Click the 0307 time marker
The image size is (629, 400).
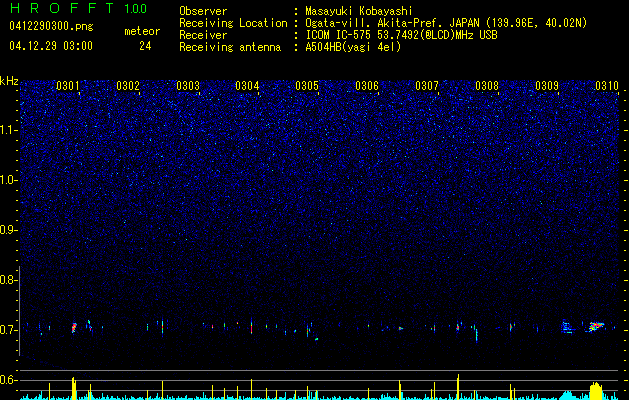pos(427,86)
